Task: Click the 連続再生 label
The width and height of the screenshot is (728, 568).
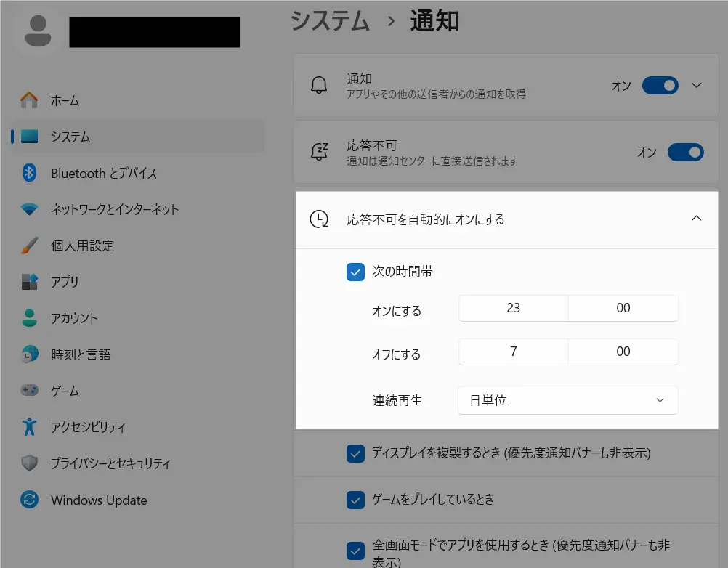Action: pyautogui.click(x=397, y=400)
